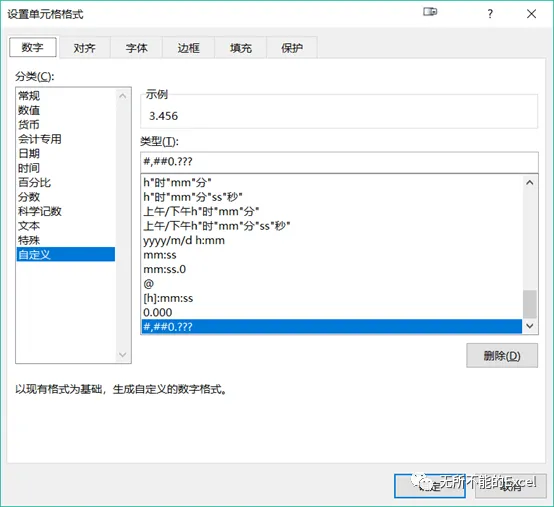Open the 边框 tab
Image resolution: width=554 pixels, height=507 pixels.
click(188, 48)
